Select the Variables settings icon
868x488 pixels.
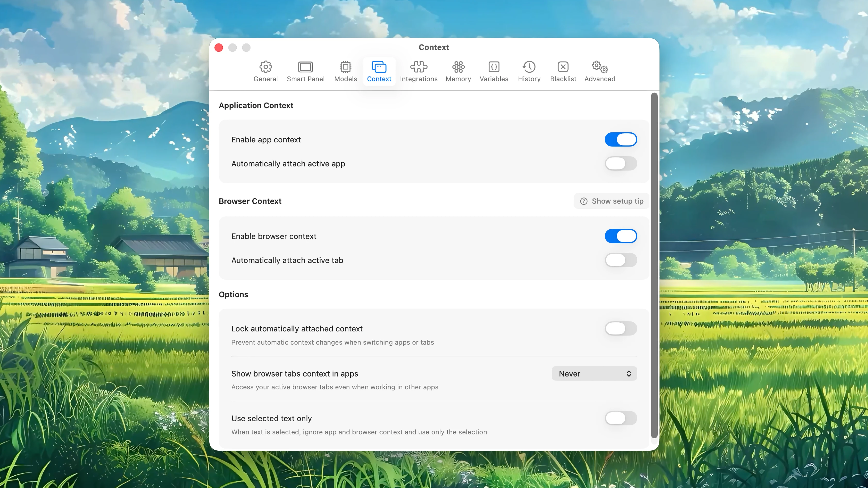coord(494,71)
